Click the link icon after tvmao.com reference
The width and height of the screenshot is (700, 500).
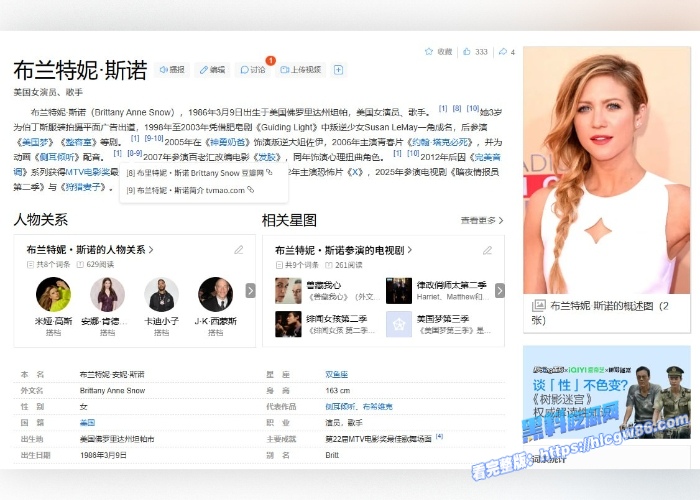pos(251,190)
